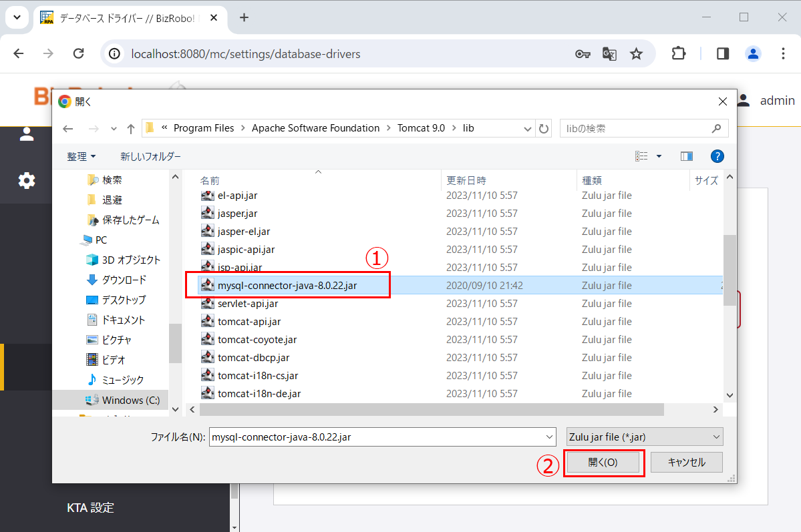The width and height of the screenshot is (801, 532).
Task: Select PC in navigation tree
Action: coord(101,240)
